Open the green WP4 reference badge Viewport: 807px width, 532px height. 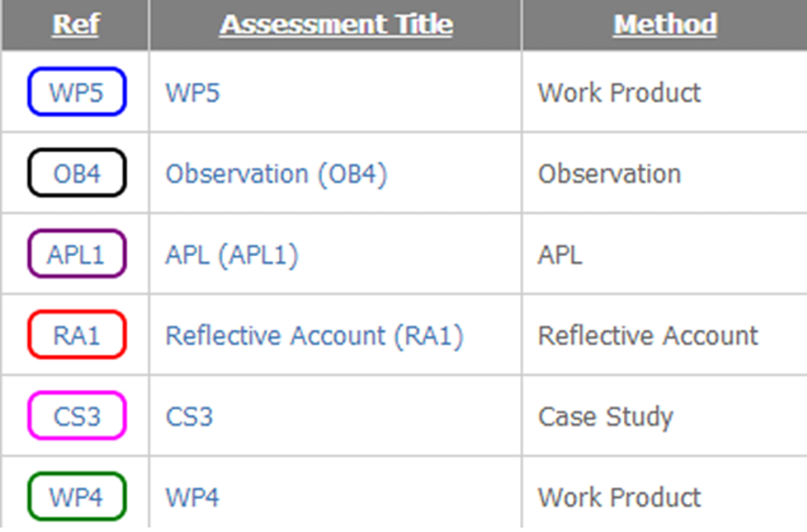(77, 496)
